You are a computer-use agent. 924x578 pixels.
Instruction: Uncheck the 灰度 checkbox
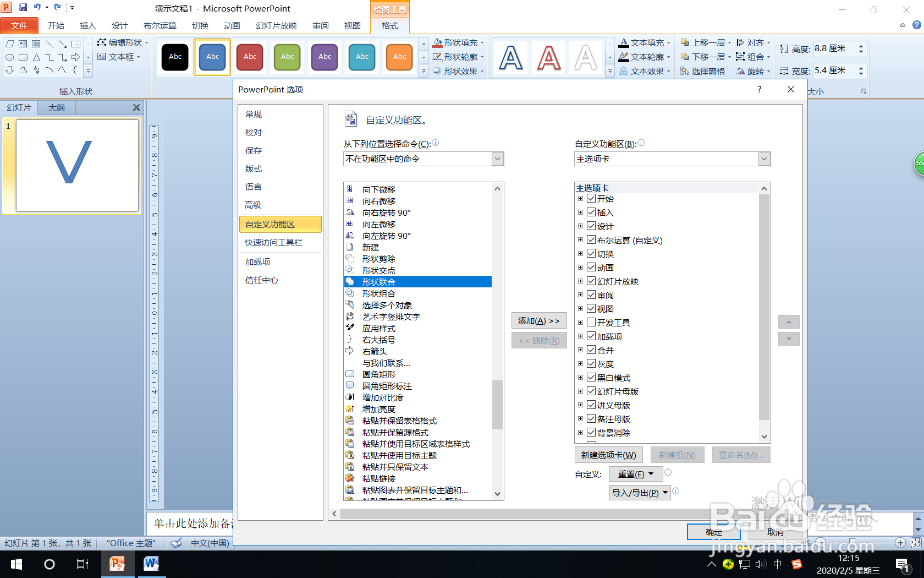coord(591,363)
